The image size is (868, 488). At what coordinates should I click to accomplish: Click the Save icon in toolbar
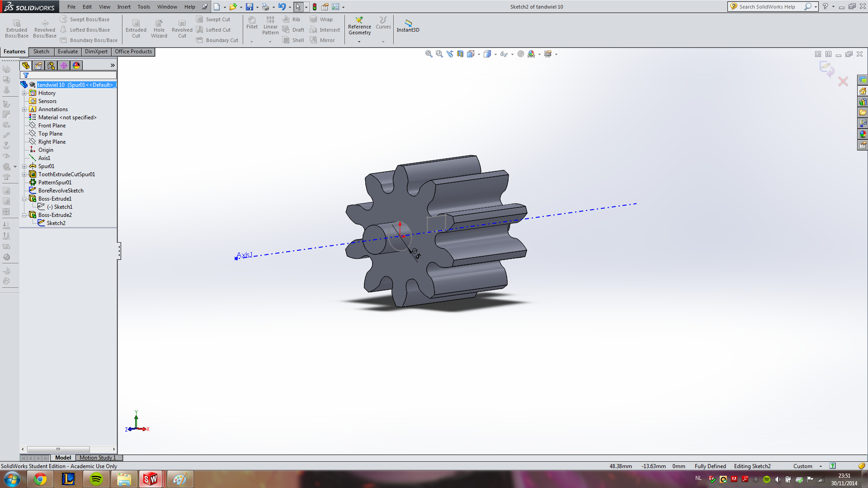click(249, 7)
